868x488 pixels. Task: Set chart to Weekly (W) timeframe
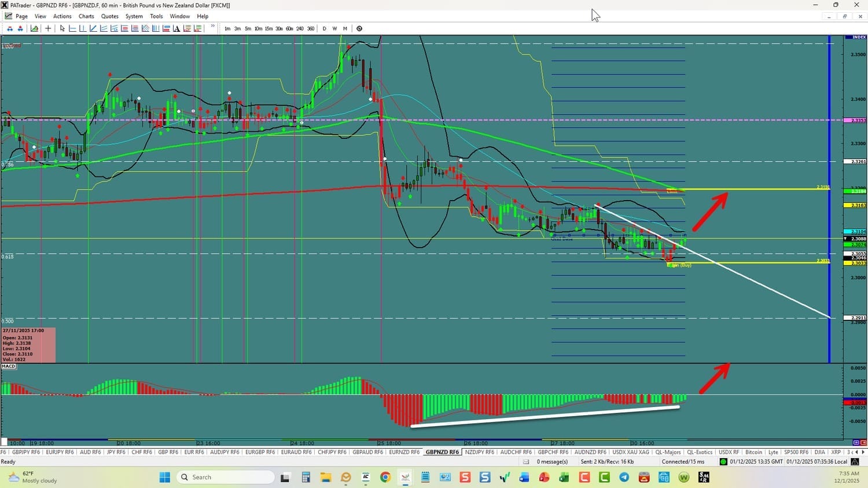pos(334,28)
